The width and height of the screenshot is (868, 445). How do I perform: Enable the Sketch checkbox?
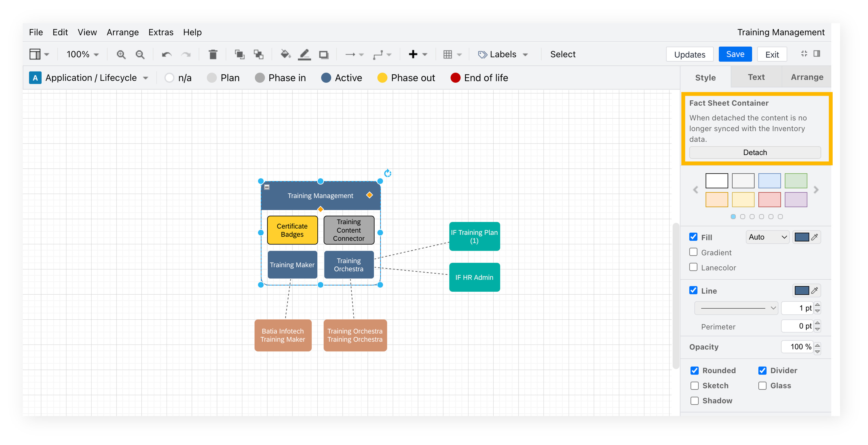pos(695,386)
